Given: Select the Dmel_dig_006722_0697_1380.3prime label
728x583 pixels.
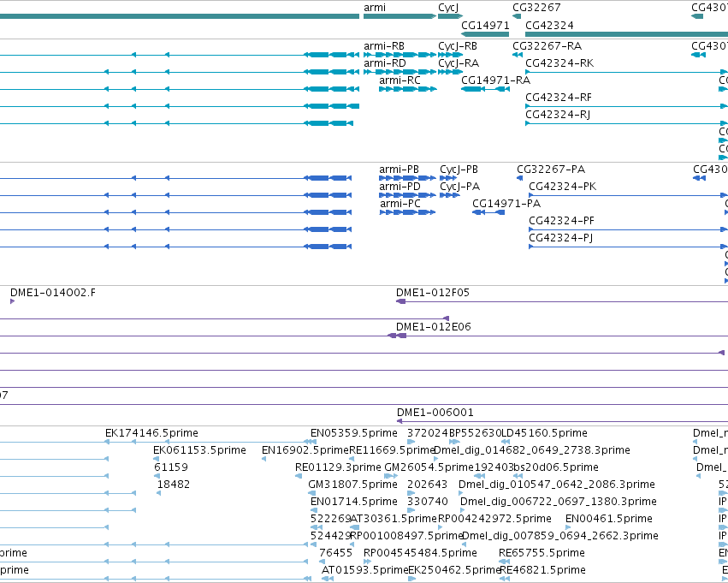Looking at the screenshot, I should pyautogui.click(x=559, y=503).
